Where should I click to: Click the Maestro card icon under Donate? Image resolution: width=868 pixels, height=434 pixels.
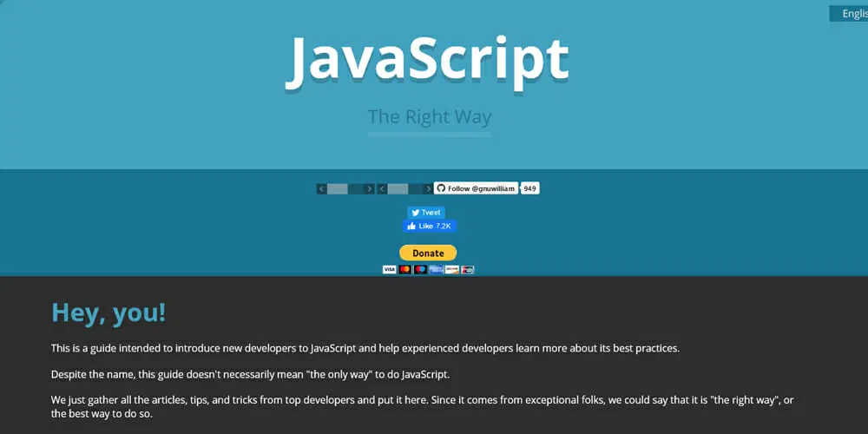pyautogui.click(x=421, y=270)
